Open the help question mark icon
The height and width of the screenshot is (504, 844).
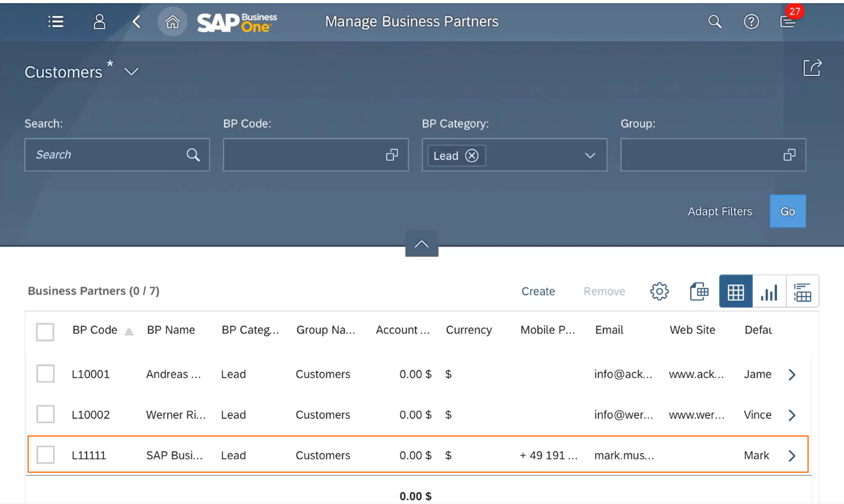[x=751, y=22]
